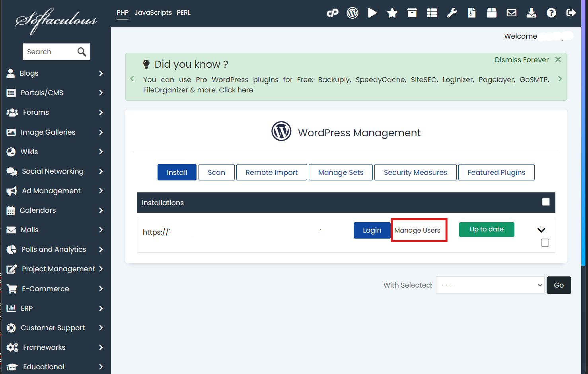588x374 pixels.
Task: Click the play Demos icon
Action: tap(372, 13)
